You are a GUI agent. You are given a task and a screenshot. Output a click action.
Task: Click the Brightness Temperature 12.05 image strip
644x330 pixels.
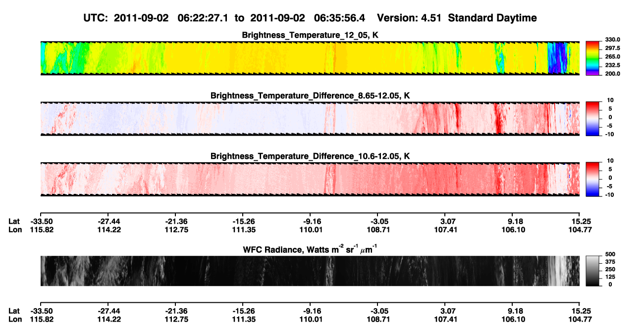click(310, 58)
